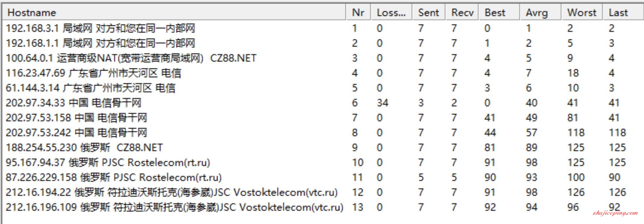Click the Loss... column header
Viewport: 644px width, 224px height.
pyautogui.click(x=392, y=12)
